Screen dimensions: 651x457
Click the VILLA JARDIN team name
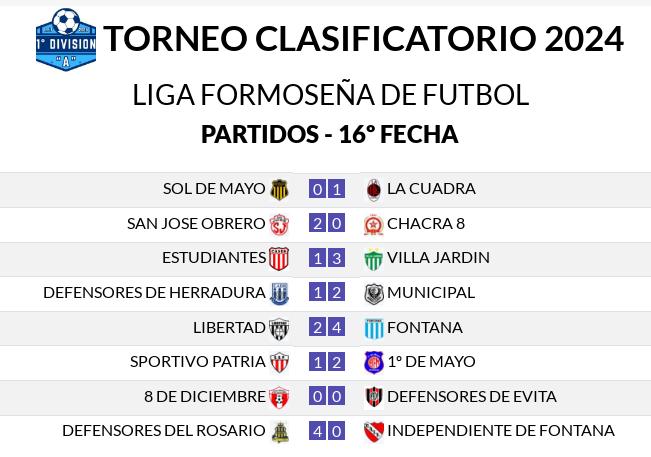[x=438, y=257]
